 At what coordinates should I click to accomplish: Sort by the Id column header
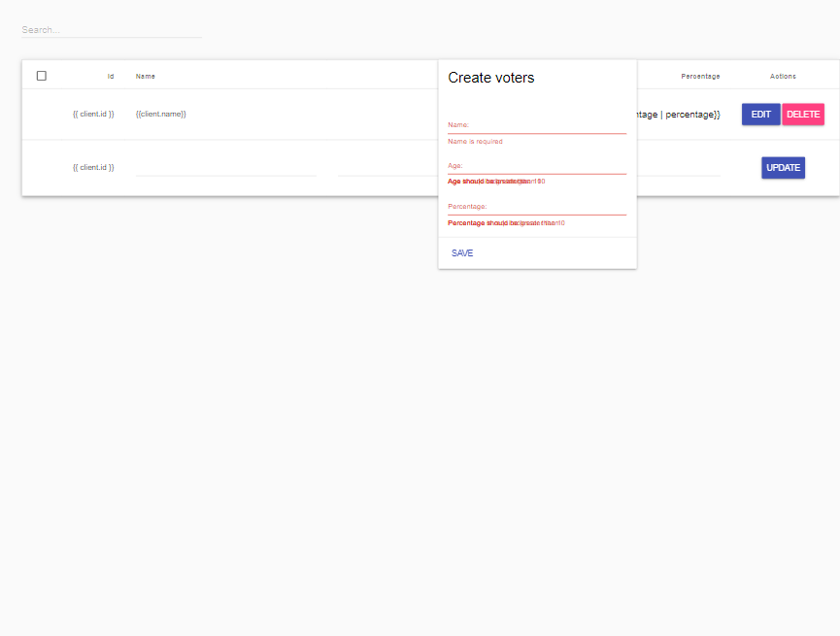point(111,77)
